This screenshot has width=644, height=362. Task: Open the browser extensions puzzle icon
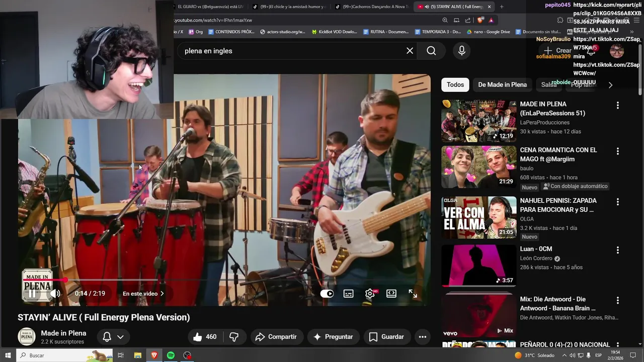[560, 20]
